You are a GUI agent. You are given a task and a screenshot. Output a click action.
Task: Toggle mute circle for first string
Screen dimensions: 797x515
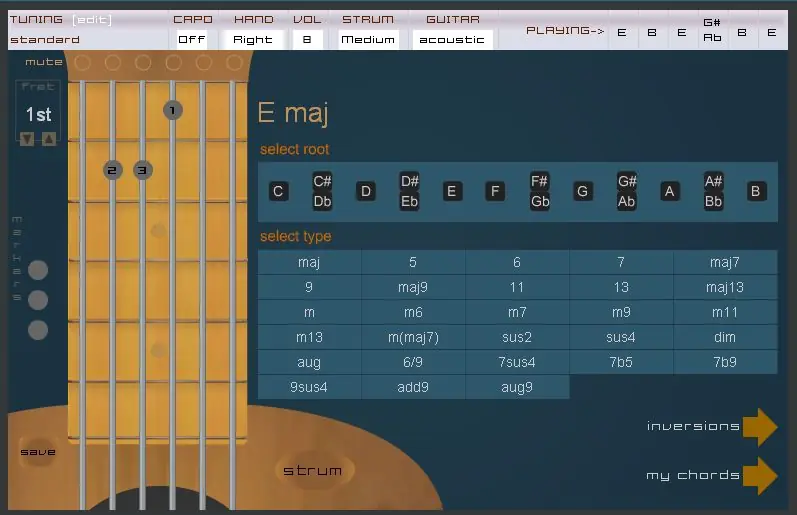pos(82,63)
